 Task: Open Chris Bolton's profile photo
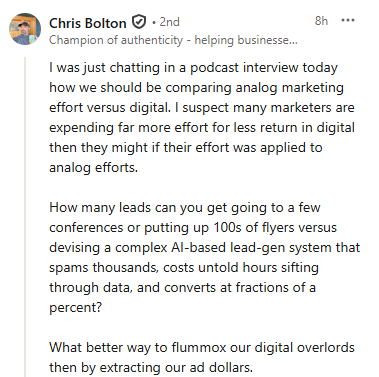[25, 29]
